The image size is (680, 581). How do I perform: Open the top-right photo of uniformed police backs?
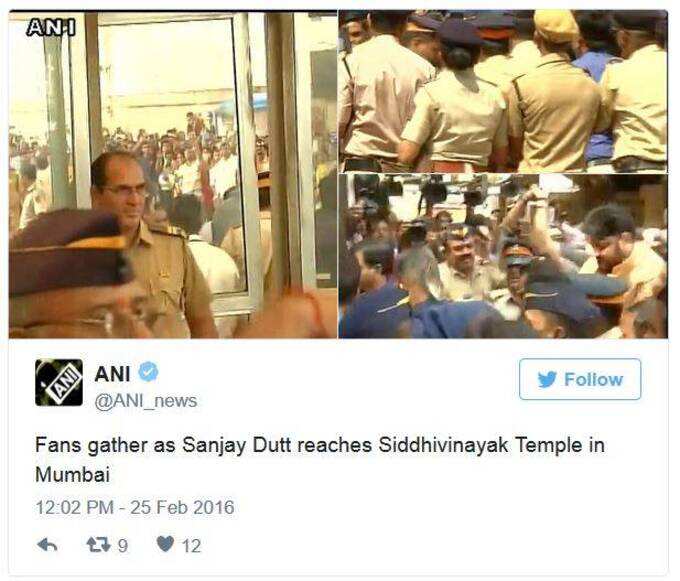(503, 91)
